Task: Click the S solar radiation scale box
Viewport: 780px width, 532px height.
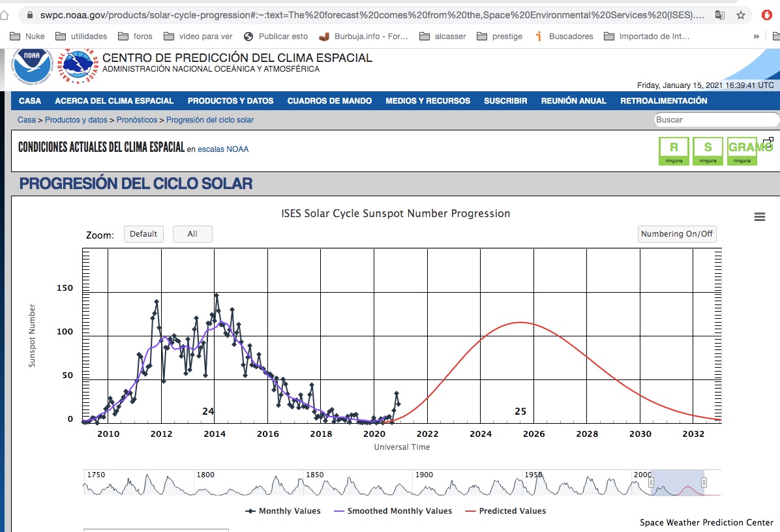Action: (x=708, y=151)
